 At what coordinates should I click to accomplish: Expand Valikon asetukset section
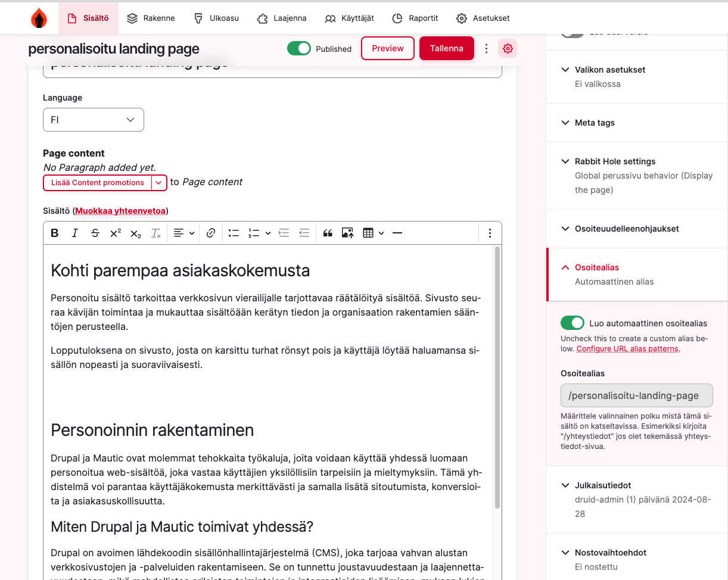(x=637, y=76)
